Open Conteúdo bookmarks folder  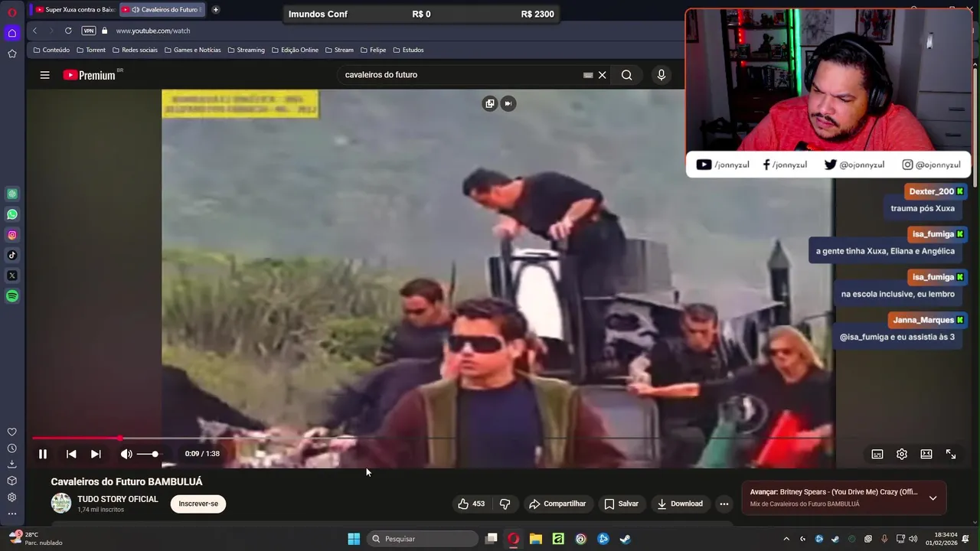tap(51, 50)
